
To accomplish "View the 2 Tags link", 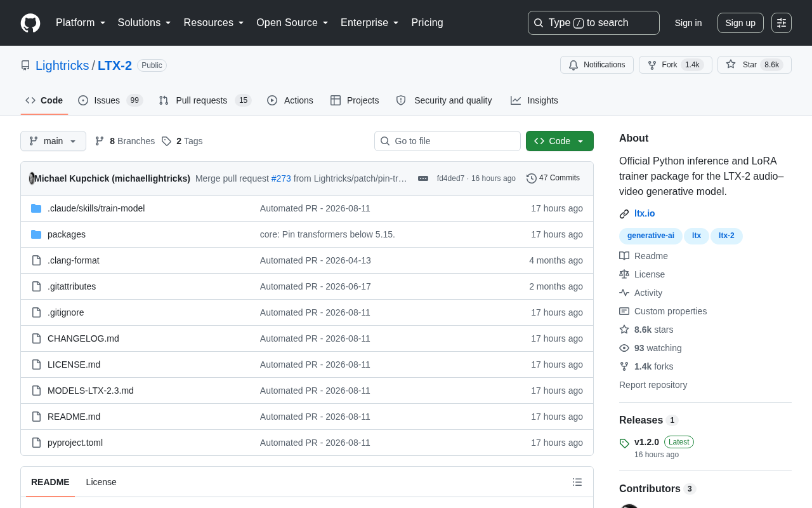I will pyautogui.click(x=182, y=141).
